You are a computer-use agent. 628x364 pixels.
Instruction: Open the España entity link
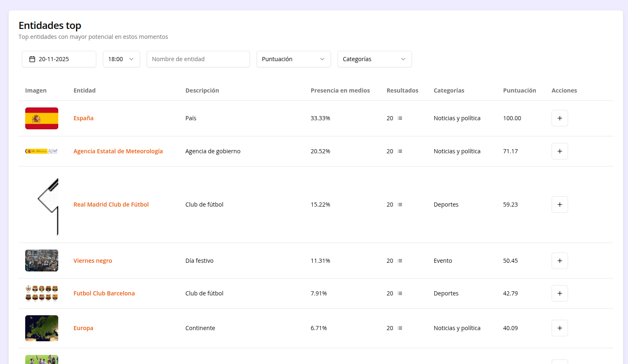click(x=83, y=118)
